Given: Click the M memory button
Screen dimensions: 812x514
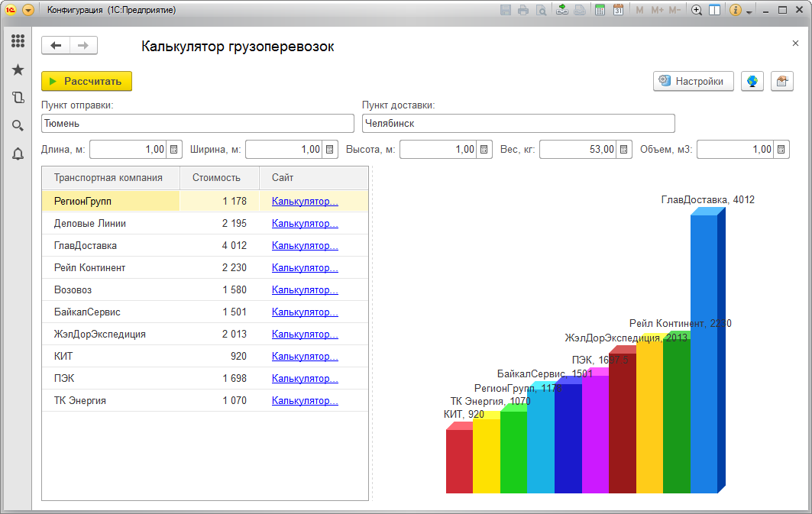Looking at the screenshot, I should click(639, 10).
